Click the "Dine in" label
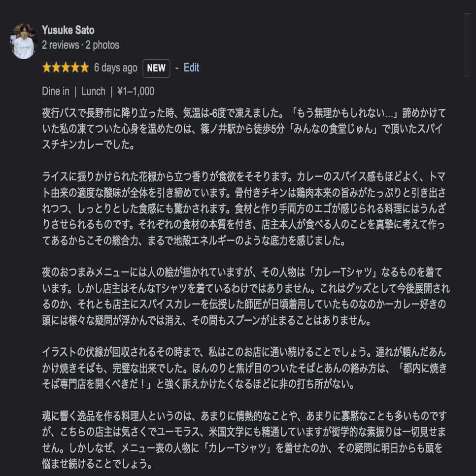The width and height of the screenshot is (476, 476). point(56,91)
